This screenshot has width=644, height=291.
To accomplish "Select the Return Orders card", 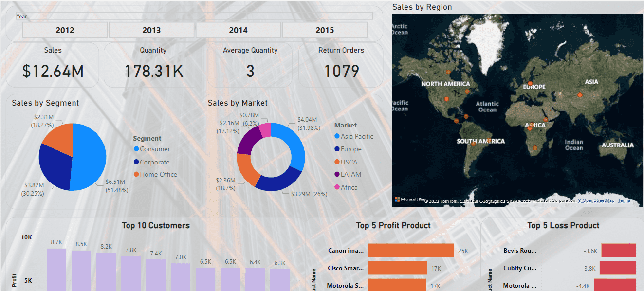I will 341,65.
